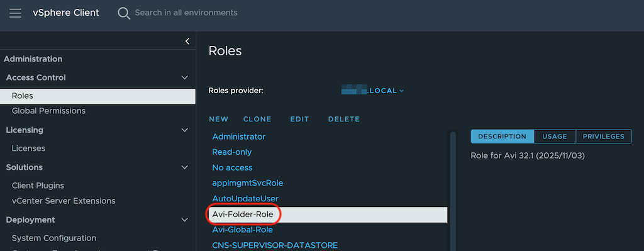The width and height of the screenshot is (644, 251).
Task: Delete the selected role
Action: click(x=344, y=119)
